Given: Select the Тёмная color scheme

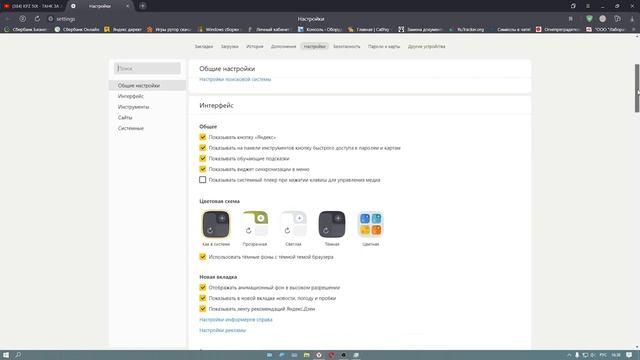Looking at the screenshot, I should 332,224.
